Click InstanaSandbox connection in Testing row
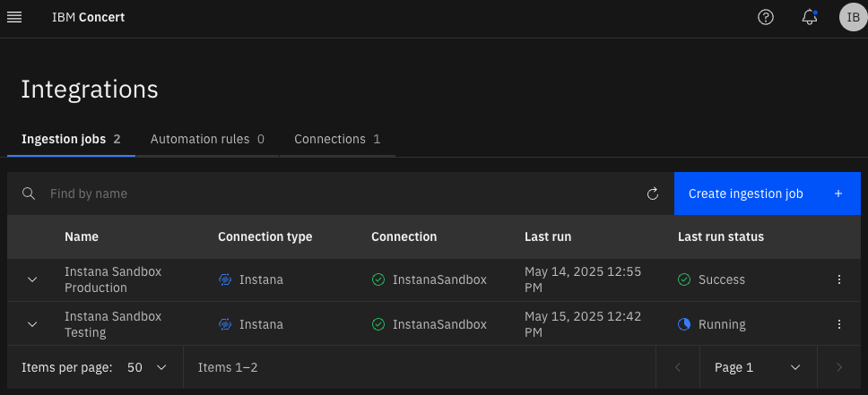Screen dimensions: 868x395 (x=439, y=324)
